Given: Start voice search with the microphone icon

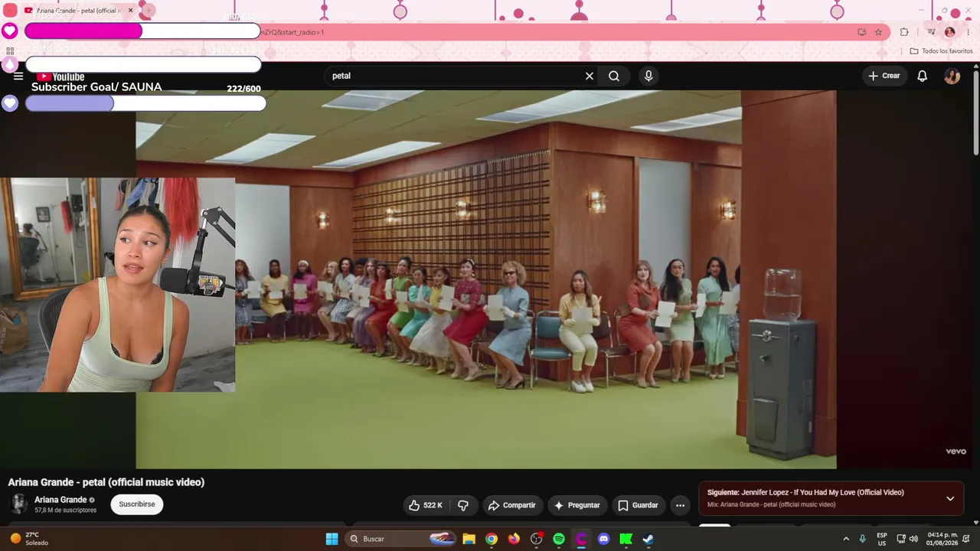Looking at the screenshot, I should click(x=648, y=76).
